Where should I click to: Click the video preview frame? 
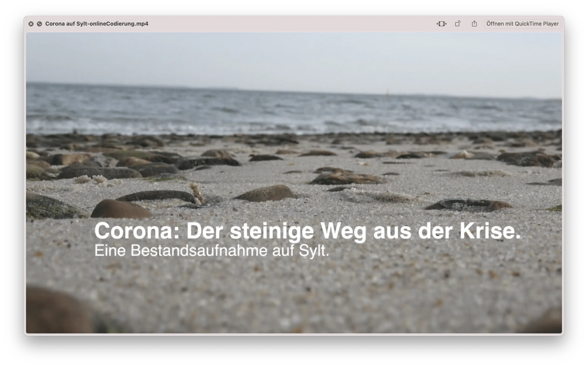point(294,183)
